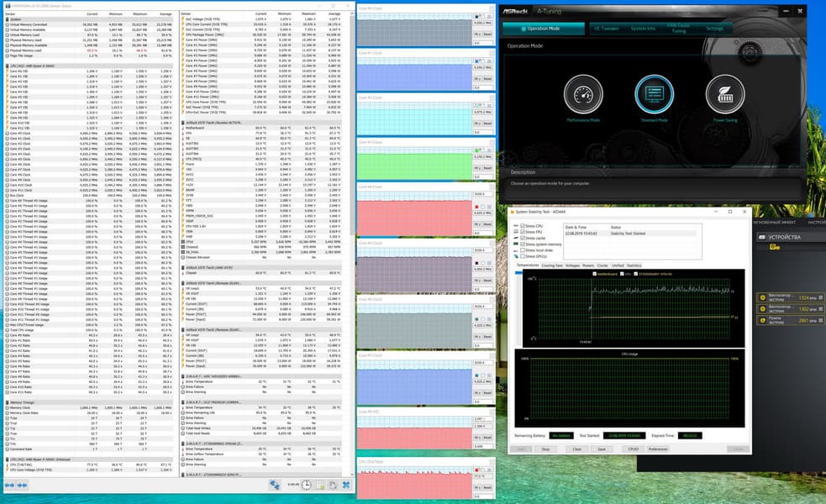The image size is (826, 504).
Task: Enable Stress local disks checkbox
Action: (523, 250)
